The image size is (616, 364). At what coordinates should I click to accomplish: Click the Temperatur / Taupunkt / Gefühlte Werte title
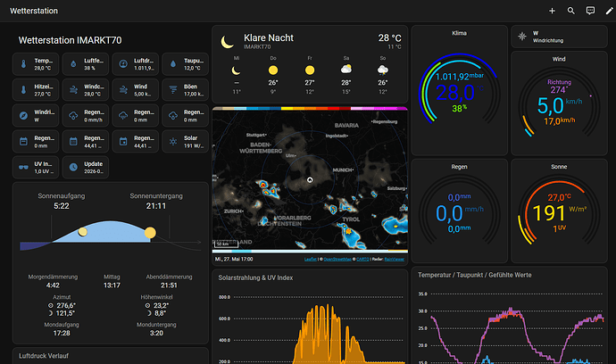pos(475,275)
